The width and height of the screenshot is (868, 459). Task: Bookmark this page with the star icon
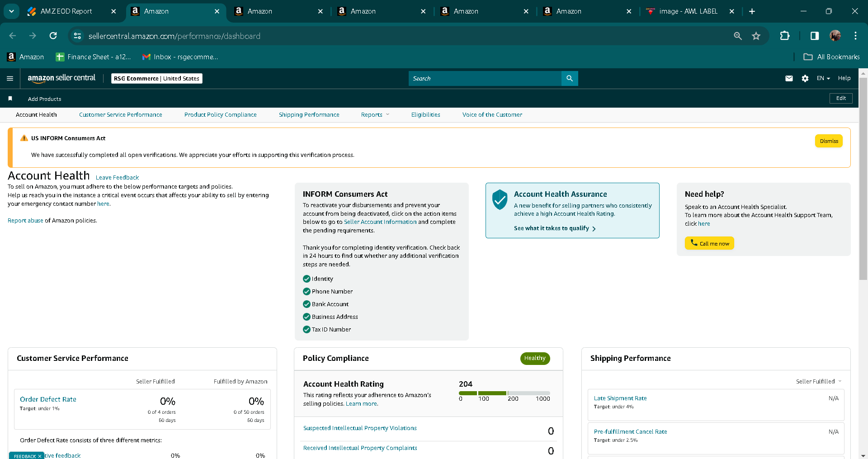click(x=756, y=36)
